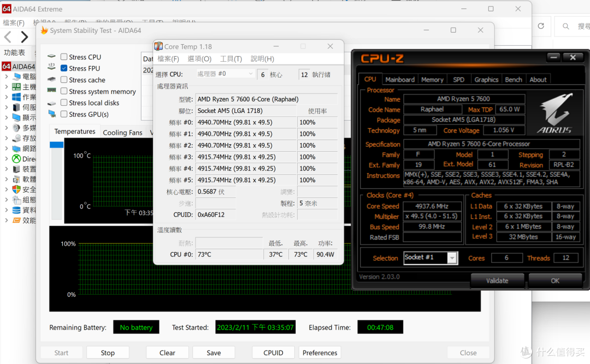The height and width of the screenshot is (364, 590).
Task: Click the OK button in CPU-Z
Action: pyautogui.click(x=555, y=281)
